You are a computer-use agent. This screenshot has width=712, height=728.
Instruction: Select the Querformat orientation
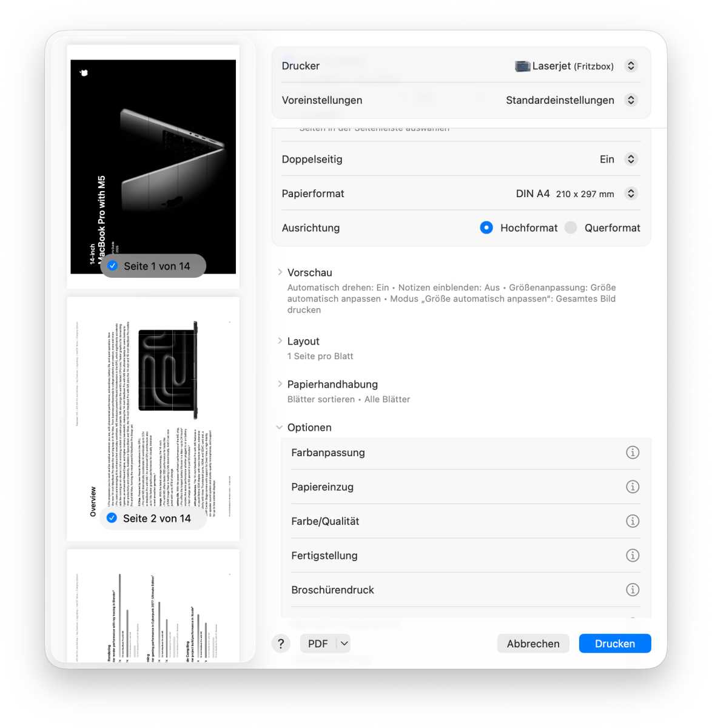(571, 227)
